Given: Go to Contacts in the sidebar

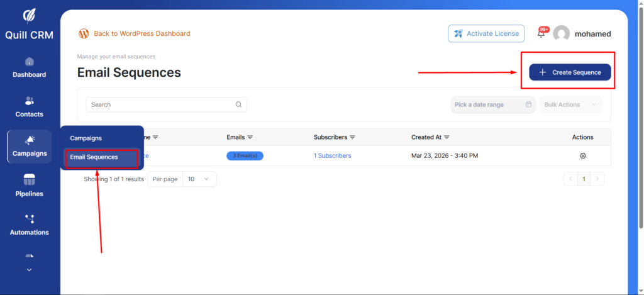Looking at the screenshot, I should [x=29, y=107].
